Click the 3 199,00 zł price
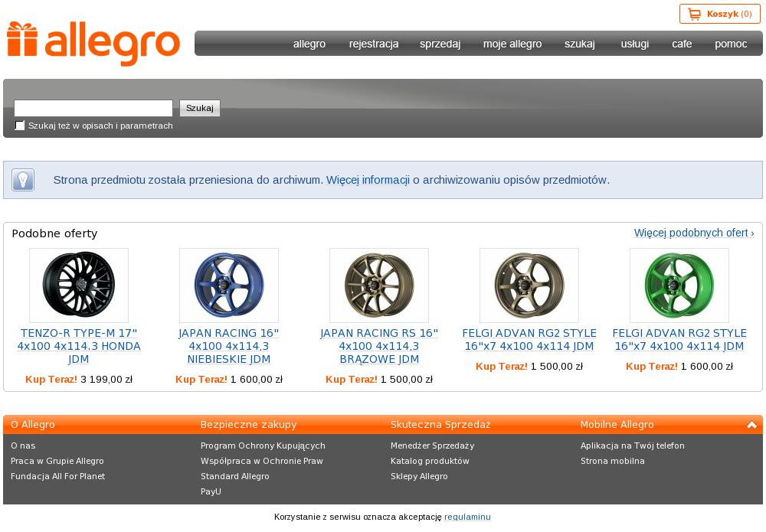This screenshot has height=532, width=766. (x=106, y=379)
